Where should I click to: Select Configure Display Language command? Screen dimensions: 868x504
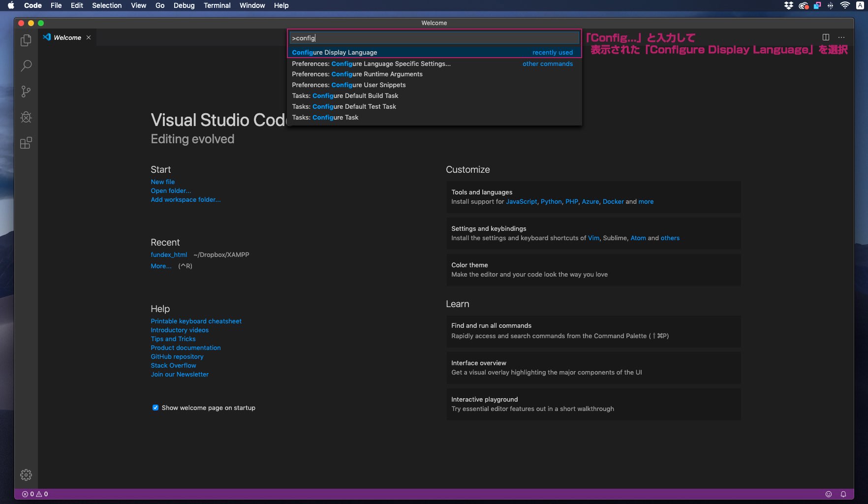(x=335, y=53)
